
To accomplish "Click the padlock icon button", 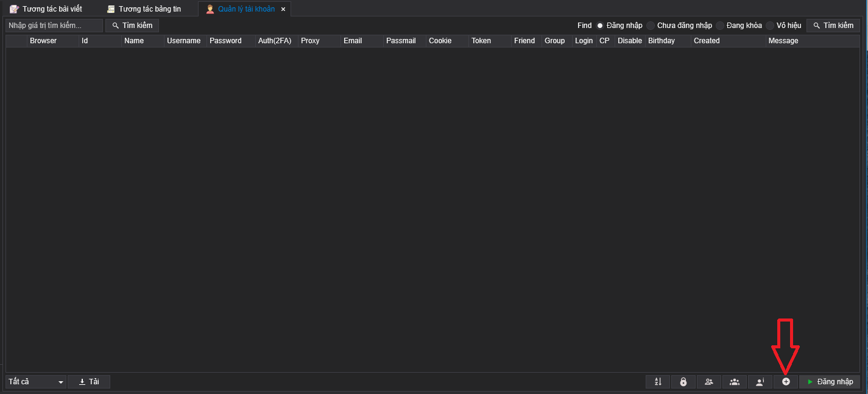I will [x=683, y=382].
